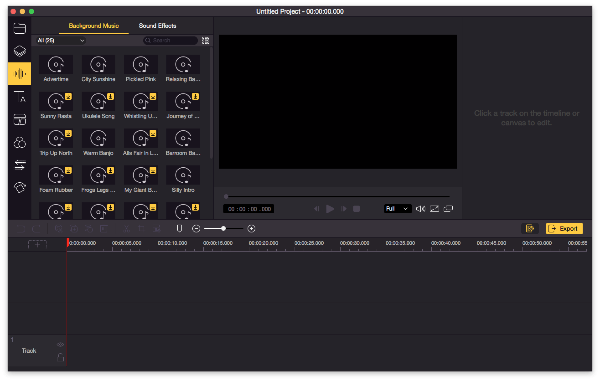Click the yellow Export button
This screenshot has height=381, width=600.
(564, 228)
